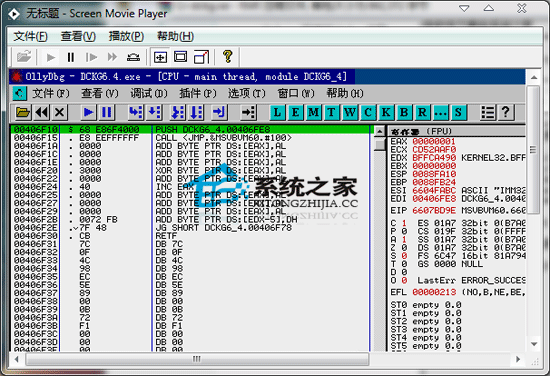Click the resize window view icon
550x376 pixels.
coord(201,57)
